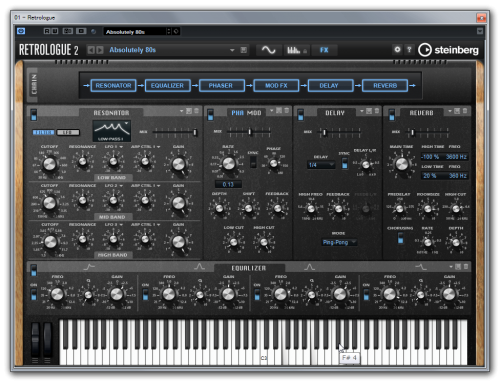Click the Delay Mix slider

pyautogui.click(x=340, y=132)
